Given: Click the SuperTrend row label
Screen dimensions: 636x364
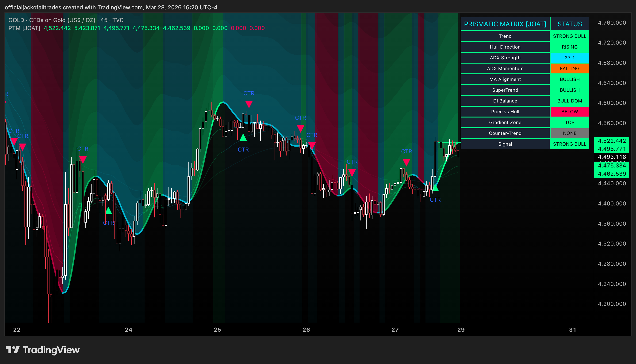Looking at the screenshot, I should 505,90.
